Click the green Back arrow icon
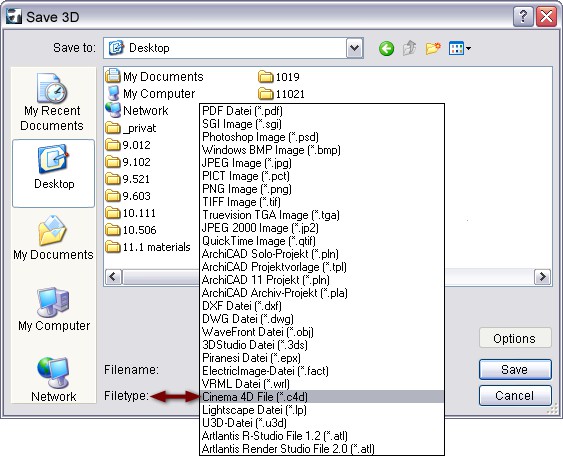Image resolution: width=563 pixels, height=457 pixels. 386,48
